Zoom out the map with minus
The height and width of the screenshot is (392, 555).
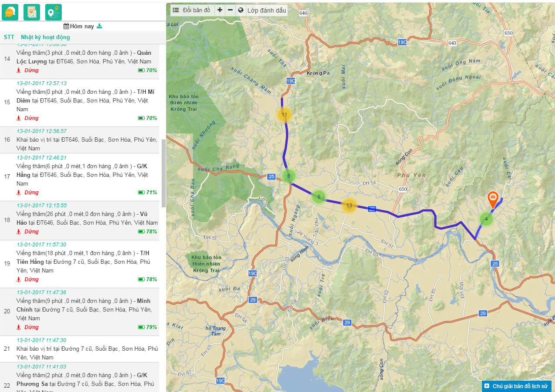pos(231,10)
